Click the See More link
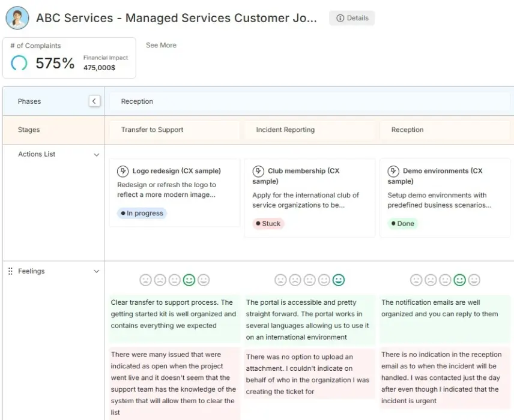The image size is (514, 420). click(161, 45)
